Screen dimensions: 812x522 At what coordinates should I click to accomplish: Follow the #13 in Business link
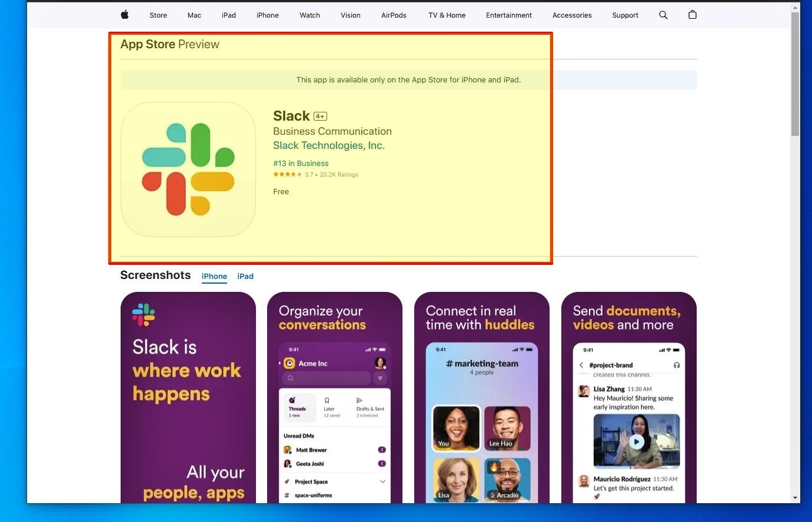(301, 164)
